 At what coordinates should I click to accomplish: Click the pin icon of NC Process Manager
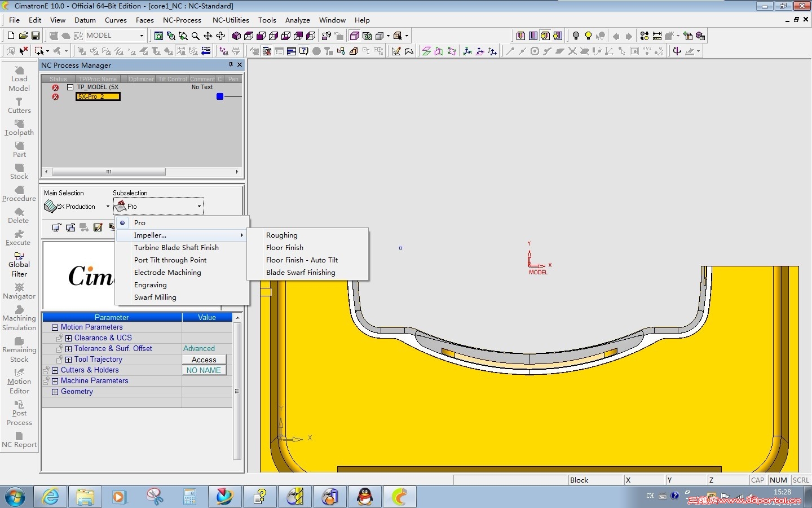[231, 65]
